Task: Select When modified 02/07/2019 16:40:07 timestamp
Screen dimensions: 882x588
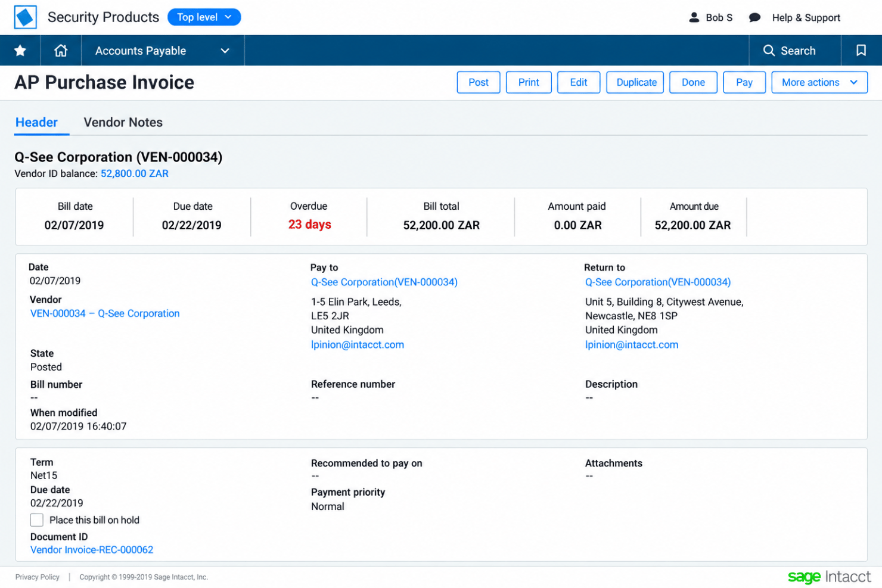Action: pyautogui.click(x=79, y=426)
